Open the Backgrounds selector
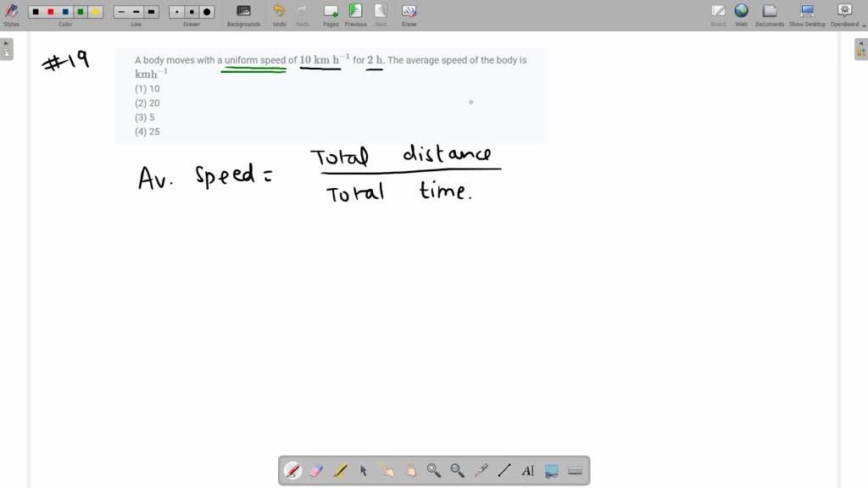The image size is (868, 488). pos(243,13)
